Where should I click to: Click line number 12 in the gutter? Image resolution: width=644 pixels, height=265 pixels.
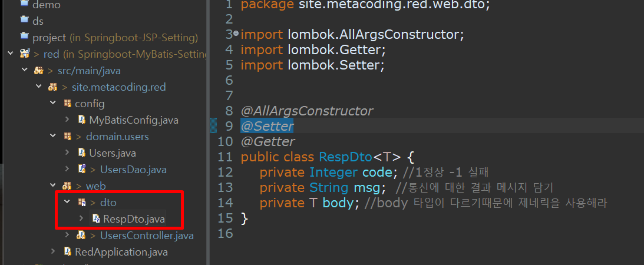point(225,173)
